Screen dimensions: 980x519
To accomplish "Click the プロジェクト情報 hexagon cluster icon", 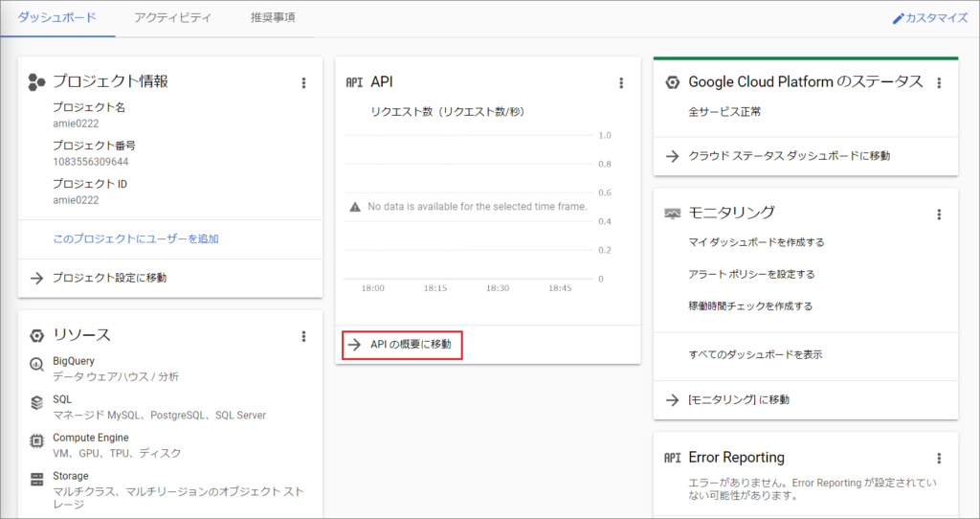I will pos(37,82).
